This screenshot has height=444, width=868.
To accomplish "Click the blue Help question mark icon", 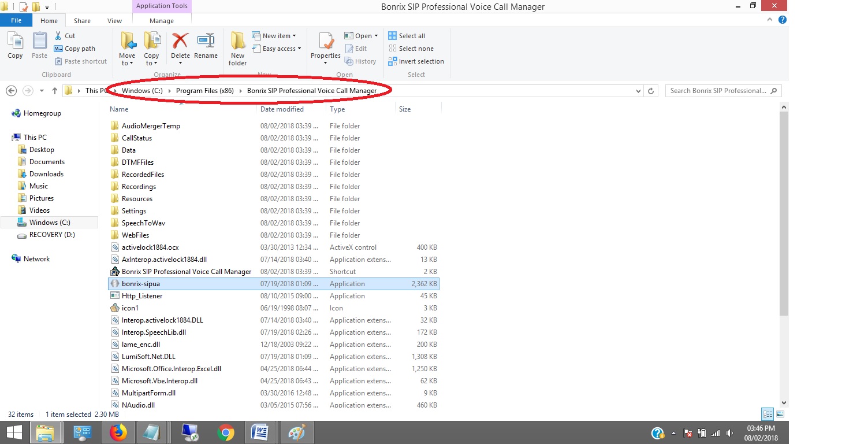I will (x=782, y=20).
